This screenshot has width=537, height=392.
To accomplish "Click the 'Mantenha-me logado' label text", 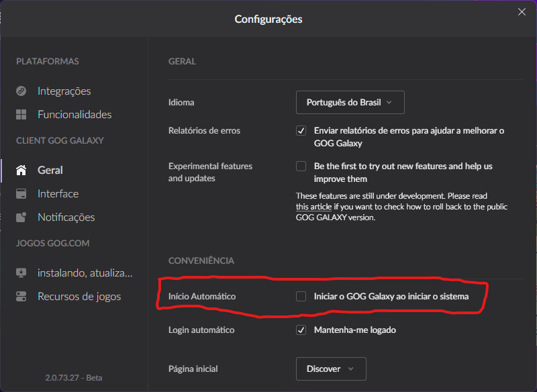I will [355, 330].
